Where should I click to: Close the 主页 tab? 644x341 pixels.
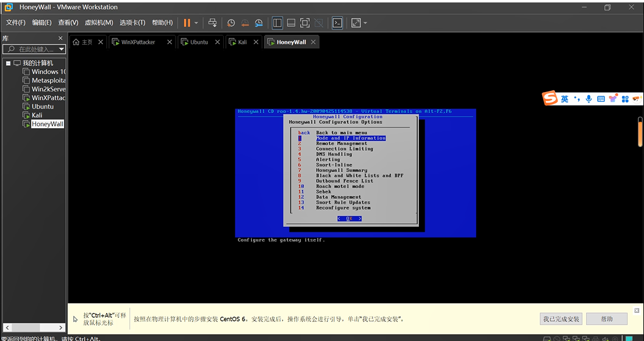coord(100,42)
